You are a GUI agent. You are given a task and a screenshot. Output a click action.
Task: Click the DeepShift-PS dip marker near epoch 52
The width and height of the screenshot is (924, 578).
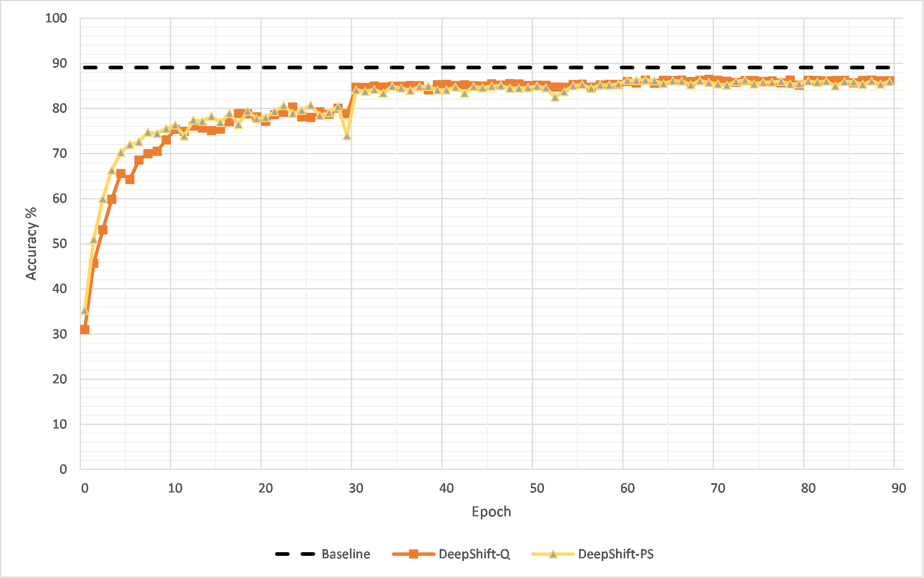[555, 97]
